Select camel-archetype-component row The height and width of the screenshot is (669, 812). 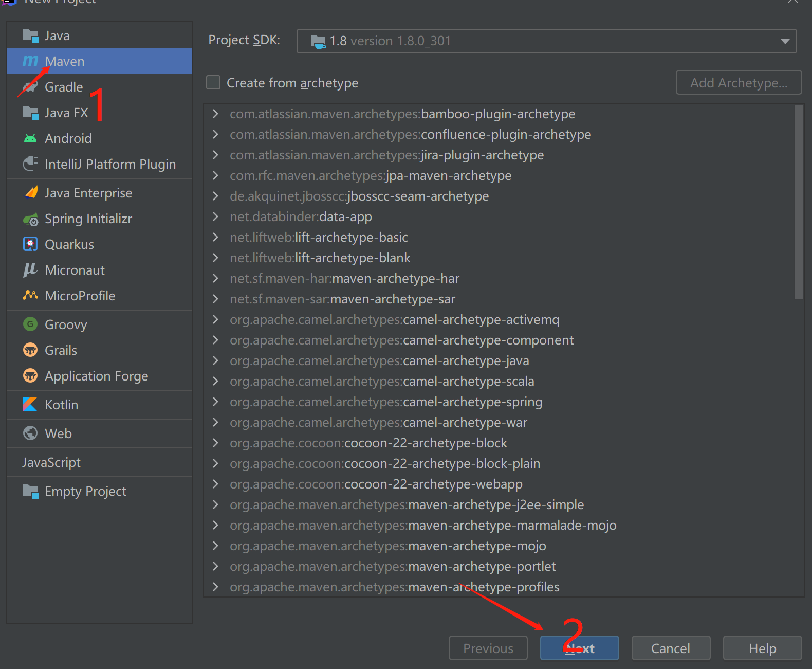[x=504, y=340]
